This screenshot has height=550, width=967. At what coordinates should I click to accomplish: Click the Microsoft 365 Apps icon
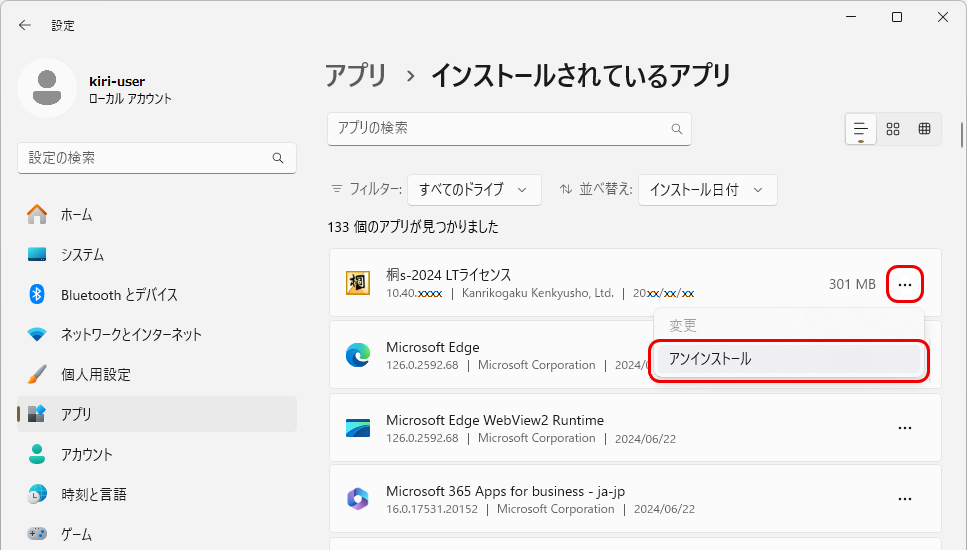[358, 499]
